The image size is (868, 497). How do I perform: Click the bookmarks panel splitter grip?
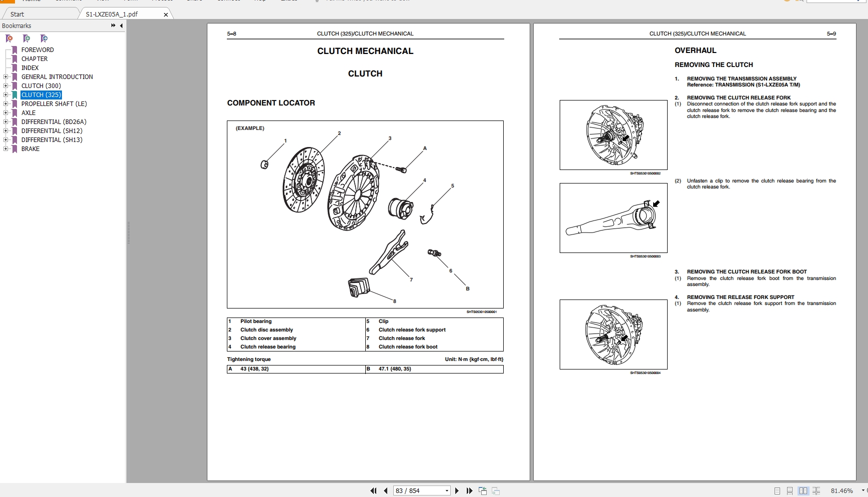click(128, 233)
